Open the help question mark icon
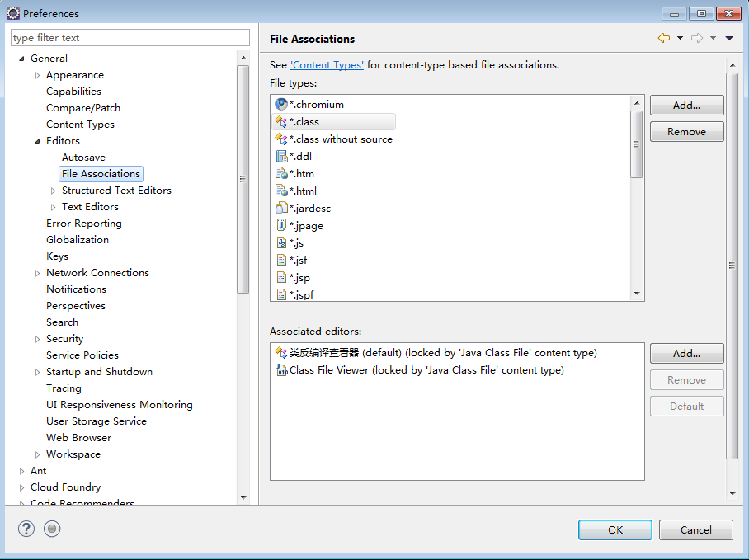 (x=26, y=529)
